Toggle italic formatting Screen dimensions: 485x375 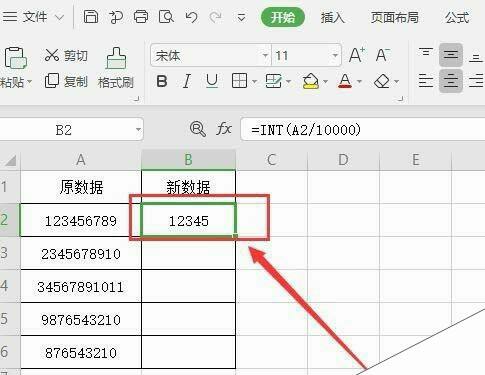[x=187, y=81]
